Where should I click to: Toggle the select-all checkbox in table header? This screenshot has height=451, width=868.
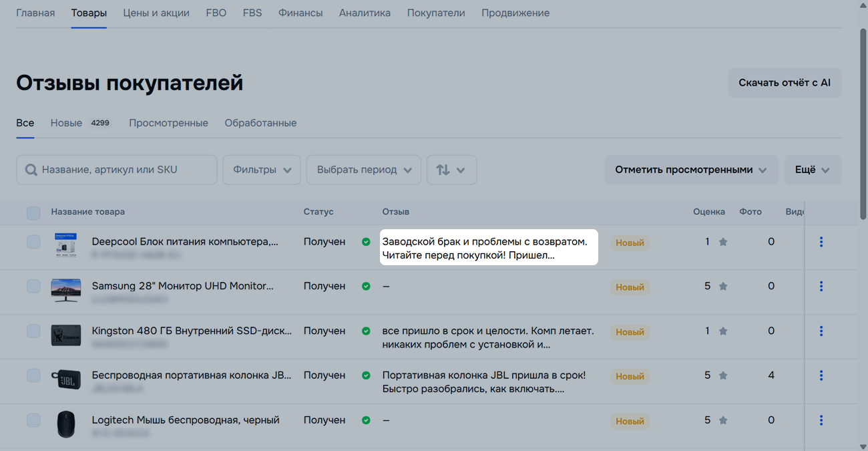coord(33,213)
